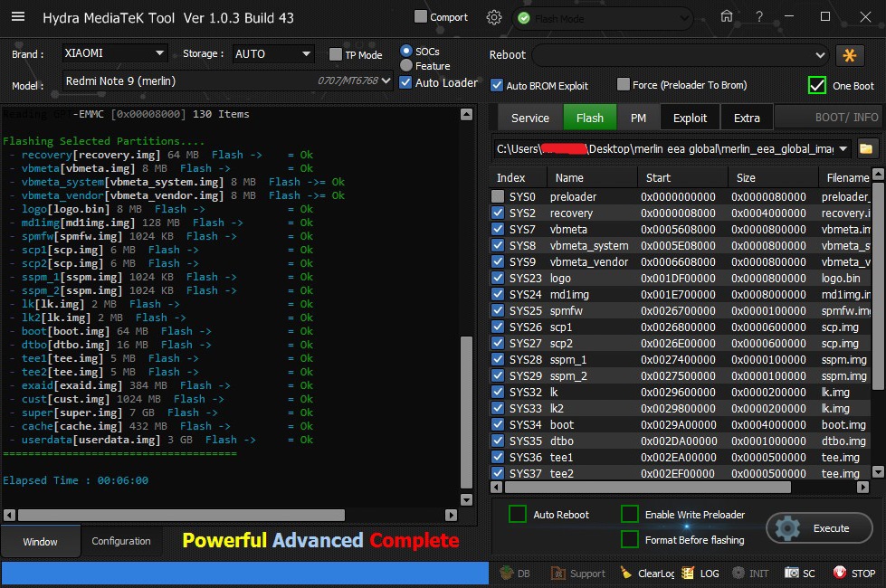Check the SYS0 preloader row checkbox
Image resolution: width=886 pixels, height=588 pixels.
pos(498,196)
